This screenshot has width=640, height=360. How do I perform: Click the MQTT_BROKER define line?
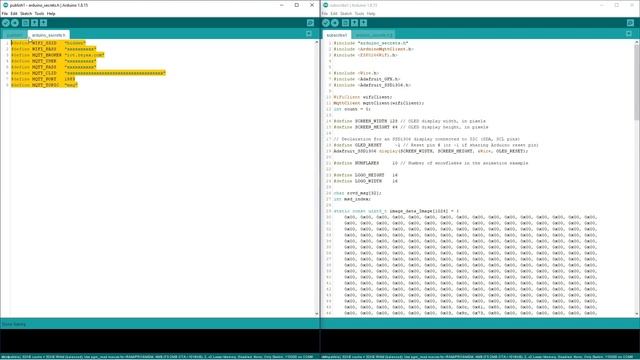[x=58, y=55]
